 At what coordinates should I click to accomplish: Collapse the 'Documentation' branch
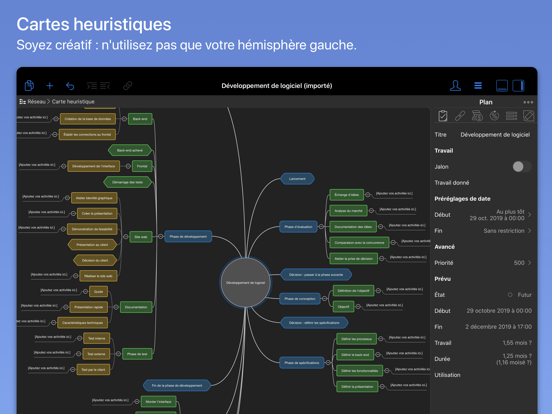pyautogui.click(x=116, y=307)
